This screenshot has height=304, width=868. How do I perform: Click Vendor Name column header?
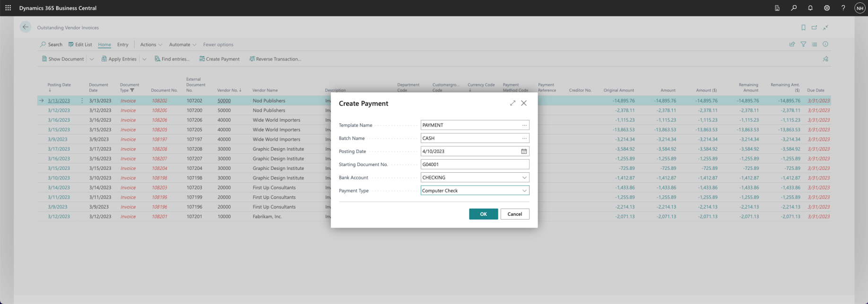click(x=265, y=90)
